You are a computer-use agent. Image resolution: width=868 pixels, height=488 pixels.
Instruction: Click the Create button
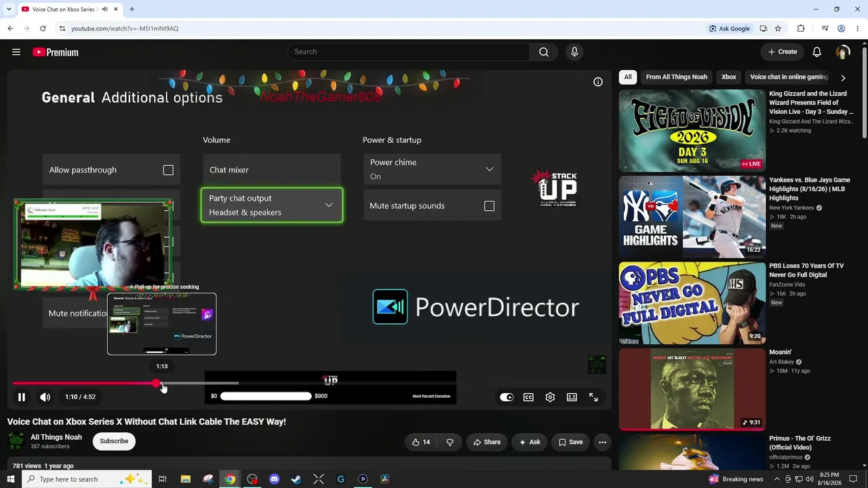pyautogui.click(x=783, y=52)
